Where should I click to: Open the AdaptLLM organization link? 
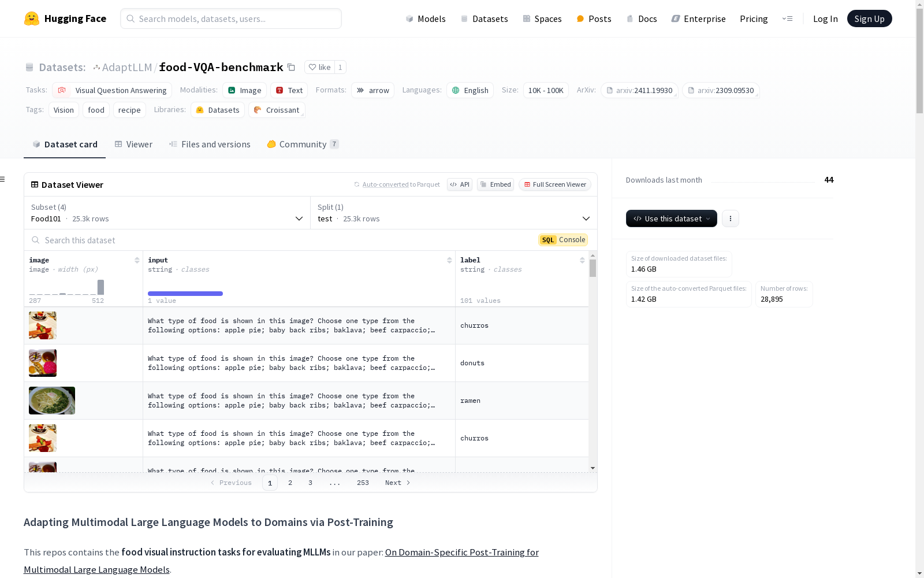click(127, 67)
